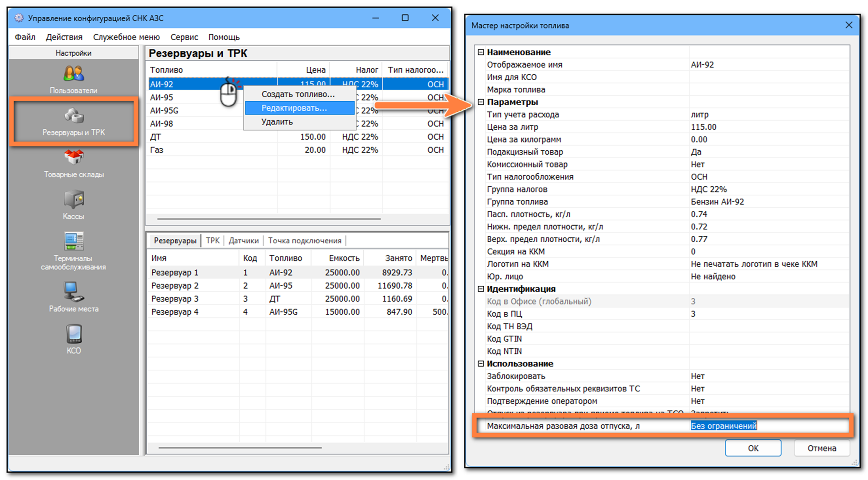The height and width of the screenshot is (480, 868).
Task: Click the Группа топлива value Бензин АИ-92
Action: 769,201
